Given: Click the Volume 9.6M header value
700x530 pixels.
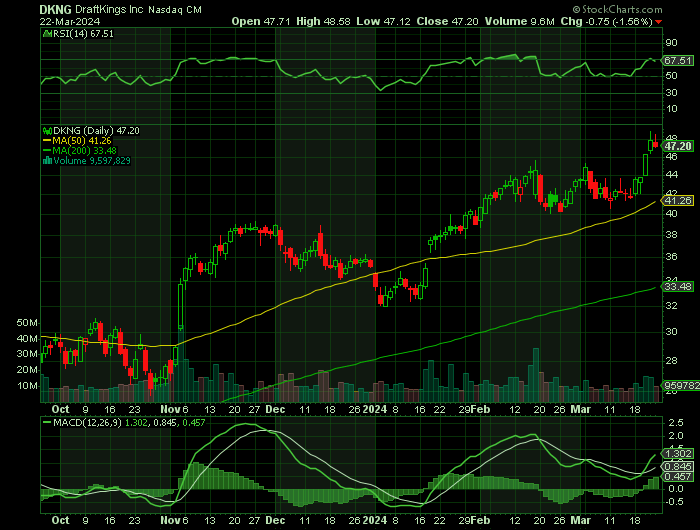Looking at the screenshot, I should tap(520, 21).
